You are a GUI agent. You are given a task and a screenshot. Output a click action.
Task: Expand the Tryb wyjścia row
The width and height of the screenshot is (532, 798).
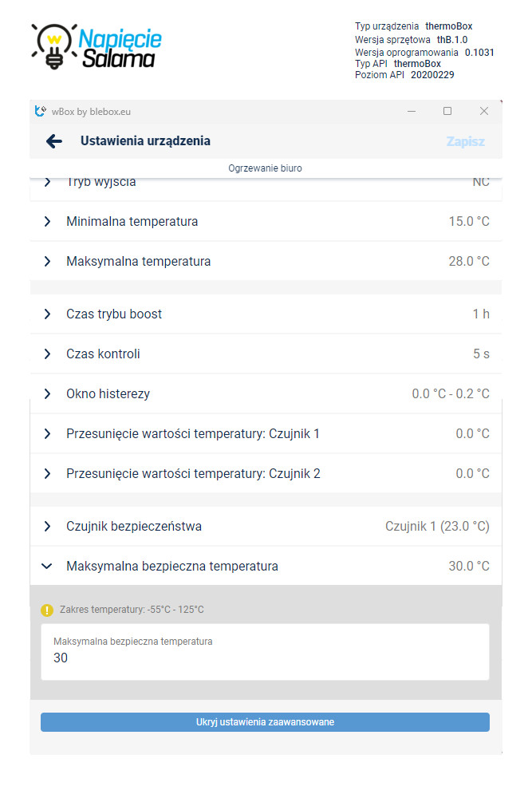pos(266,184)
